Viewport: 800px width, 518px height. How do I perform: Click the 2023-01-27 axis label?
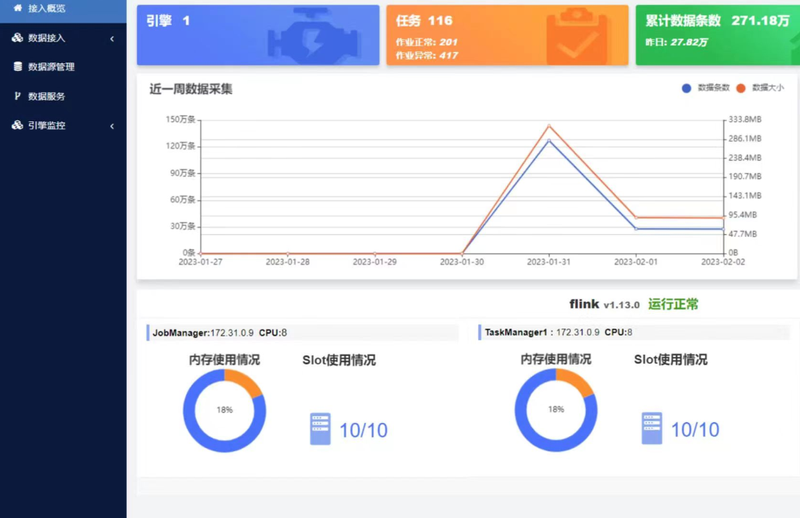pos(201,262)
